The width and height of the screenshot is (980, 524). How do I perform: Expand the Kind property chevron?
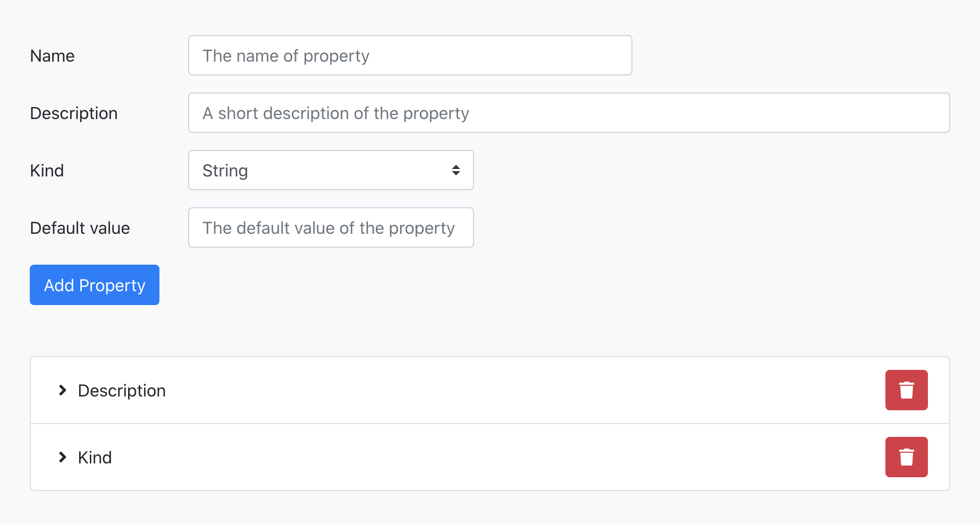[x=63, y=457]
